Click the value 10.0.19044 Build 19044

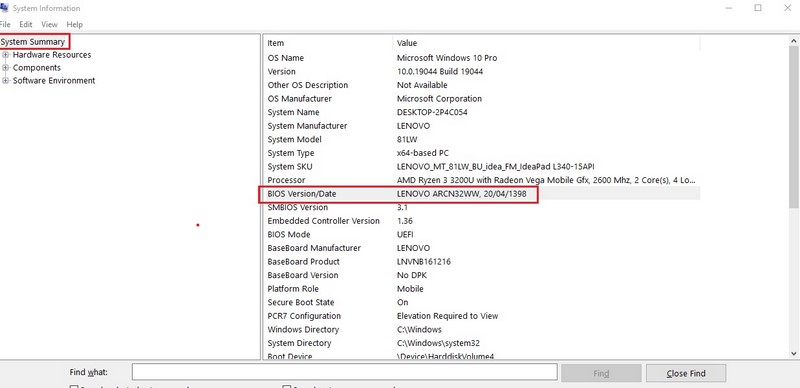[440, 71]
